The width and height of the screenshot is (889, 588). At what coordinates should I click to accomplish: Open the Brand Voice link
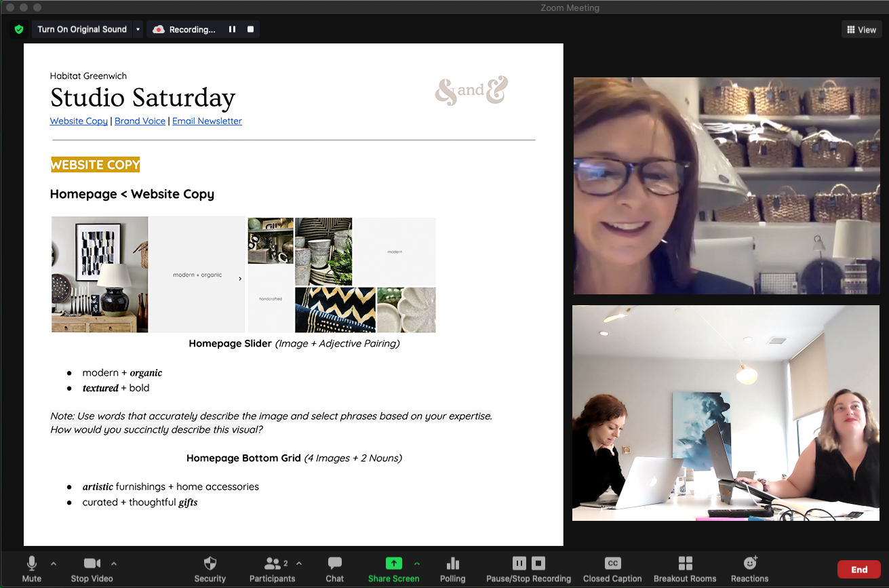[x=140, y=121]
